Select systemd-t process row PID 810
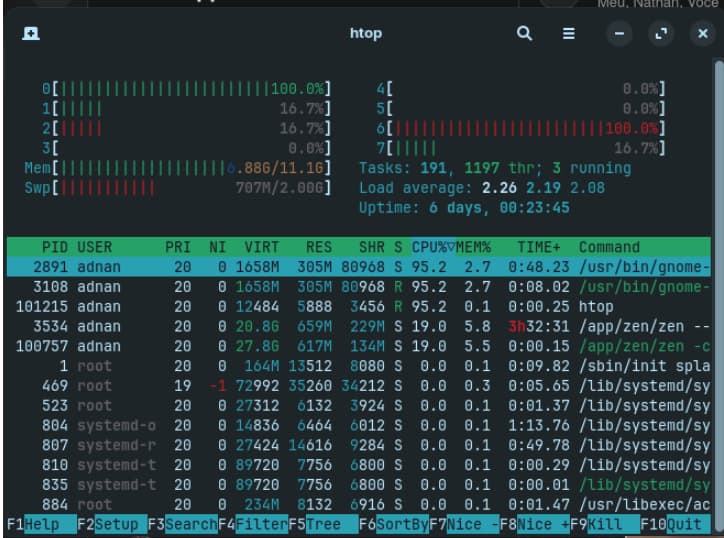The height and width of the screenshot is (538, 724). pyautogui.click(x=359, y=465)
